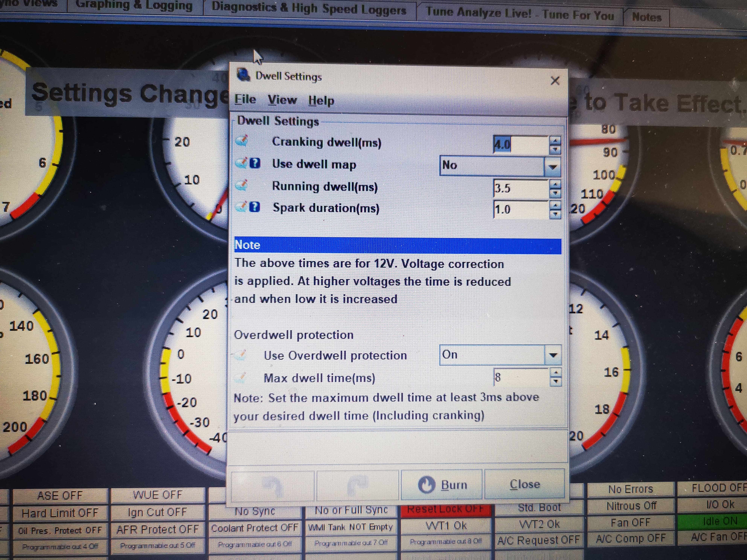Switch to Diagnostics & High Speed Loggers tab
This screenshot has height=560, width=747.
click(x=309, y=8)
